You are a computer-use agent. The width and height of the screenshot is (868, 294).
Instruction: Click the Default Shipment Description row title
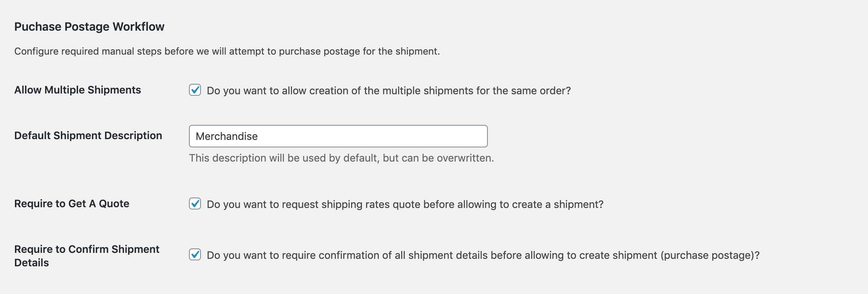click(x=88, y=136)
